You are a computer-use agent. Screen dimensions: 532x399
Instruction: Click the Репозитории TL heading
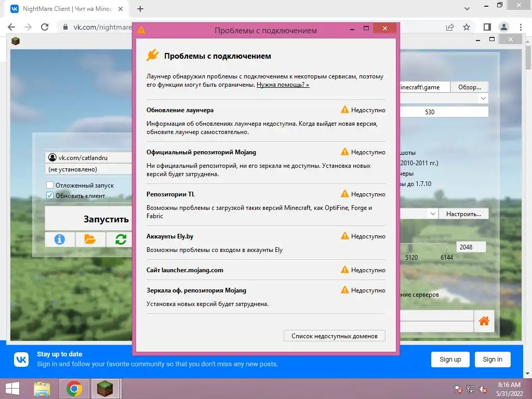[x=170, y=194]
